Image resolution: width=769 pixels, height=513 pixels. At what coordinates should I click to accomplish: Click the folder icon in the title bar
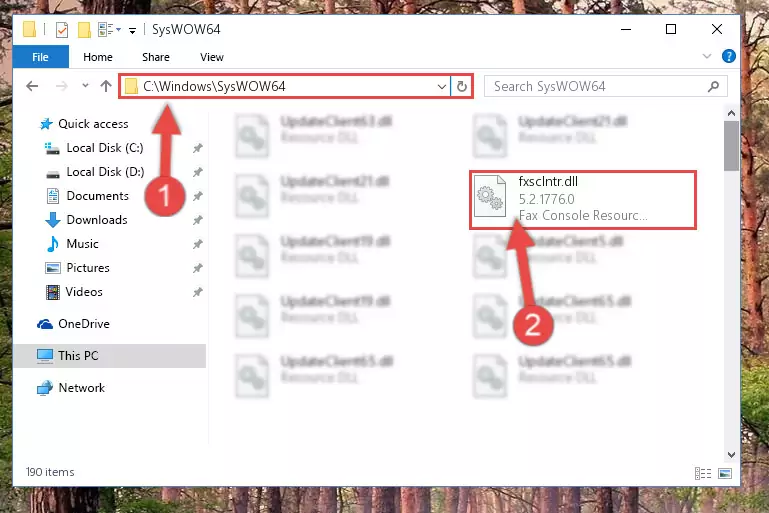[29, 29]
